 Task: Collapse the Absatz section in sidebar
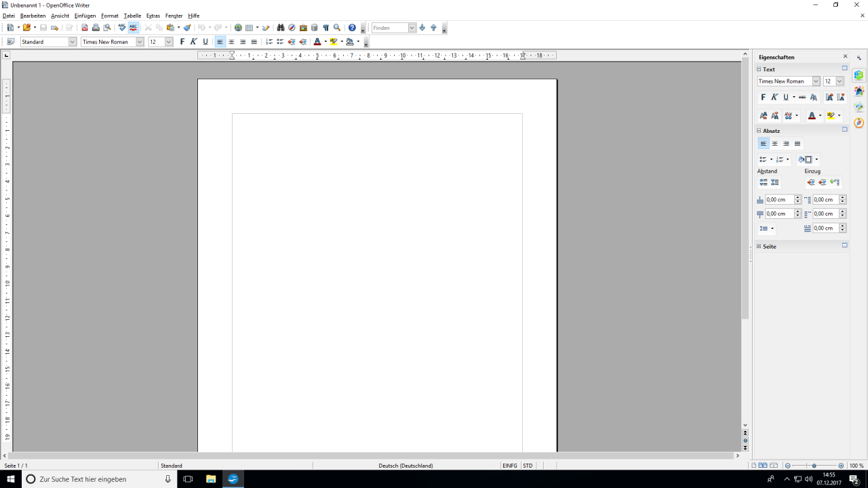759,131
